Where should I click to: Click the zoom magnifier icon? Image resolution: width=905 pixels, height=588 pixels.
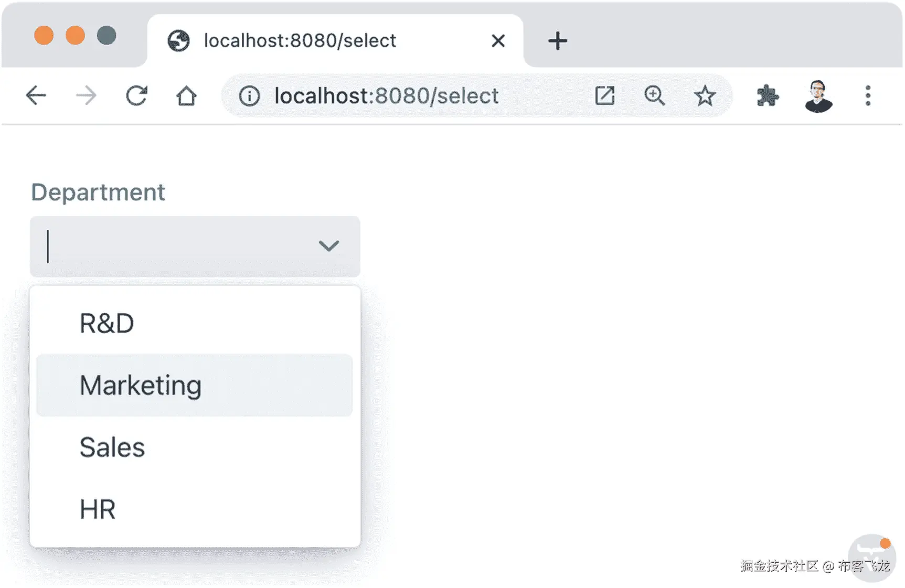pos(654,96)
